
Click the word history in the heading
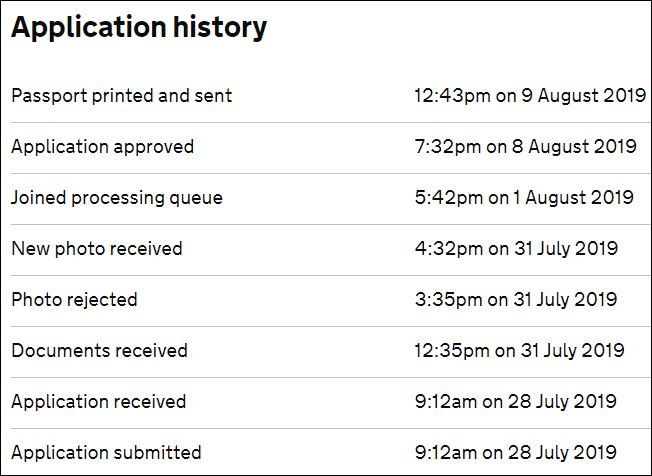[x=220, y=28]
